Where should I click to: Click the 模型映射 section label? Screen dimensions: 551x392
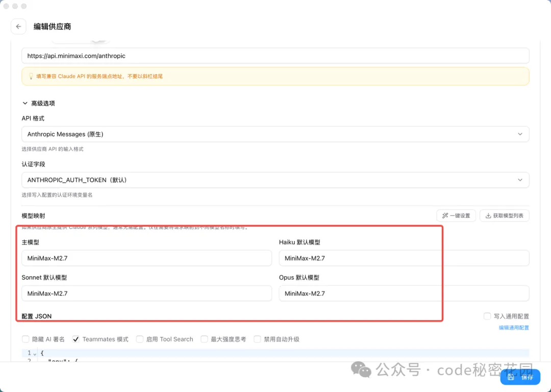coord(33,216)
